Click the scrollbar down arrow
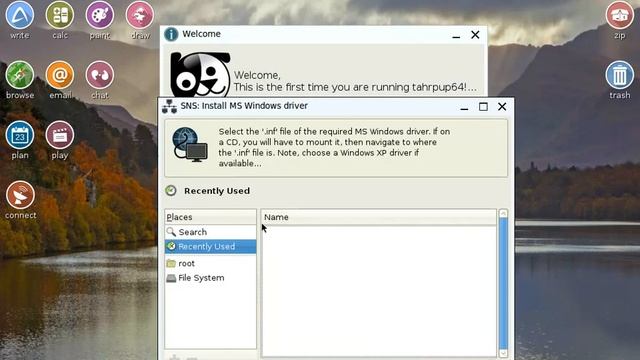Screen dimensions: 640x360 [503, 353]
